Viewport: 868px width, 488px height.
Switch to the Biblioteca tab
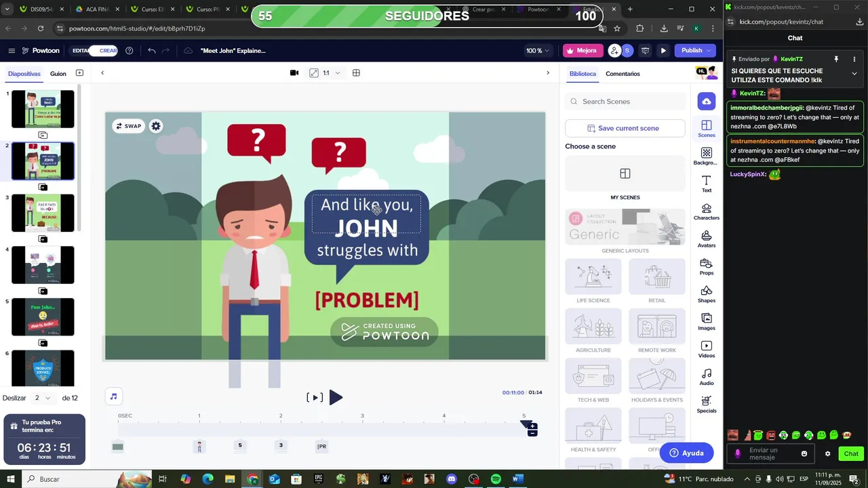[583, 74]
